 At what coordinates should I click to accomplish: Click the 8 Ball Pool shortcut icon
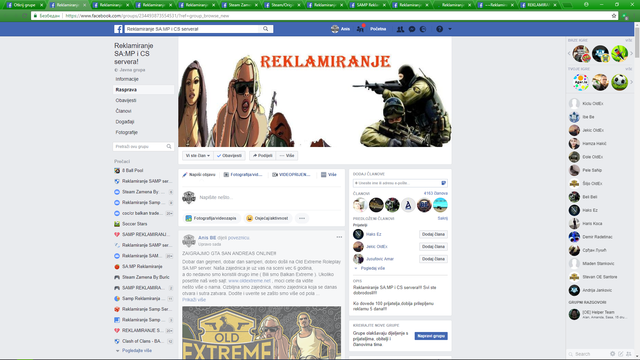tap(117, 171)
